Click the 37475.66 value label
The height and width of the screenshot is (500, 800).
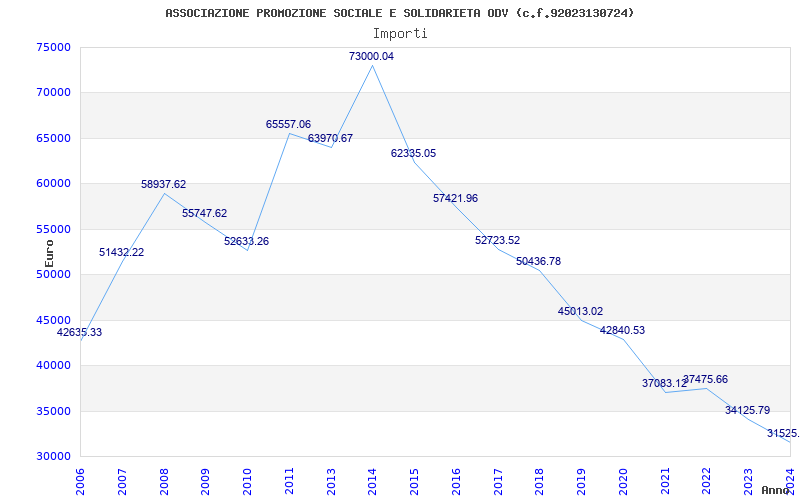coord(706,380)
